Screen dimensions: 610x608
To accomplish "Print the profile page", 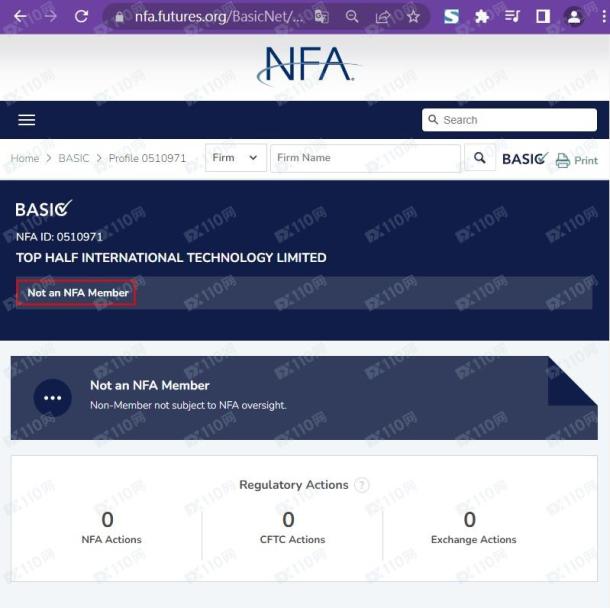I will coord(577,160).
